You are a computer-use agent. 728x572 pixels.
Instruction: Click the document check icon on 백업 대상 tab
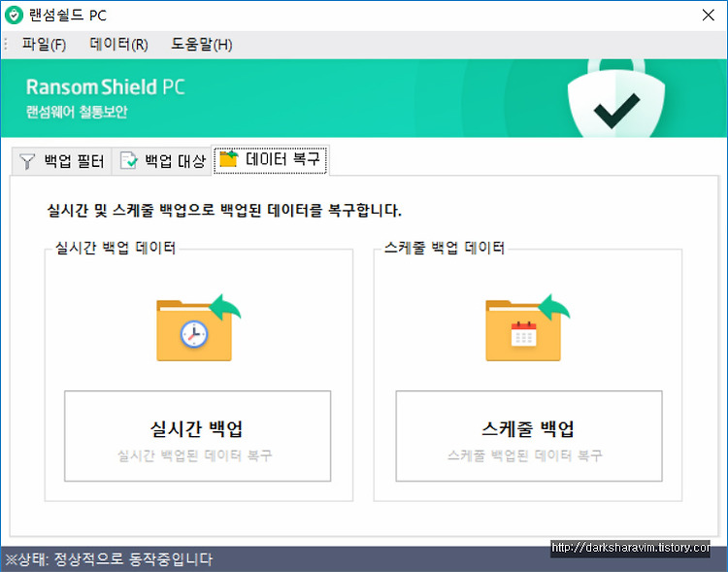coord(128,161)
